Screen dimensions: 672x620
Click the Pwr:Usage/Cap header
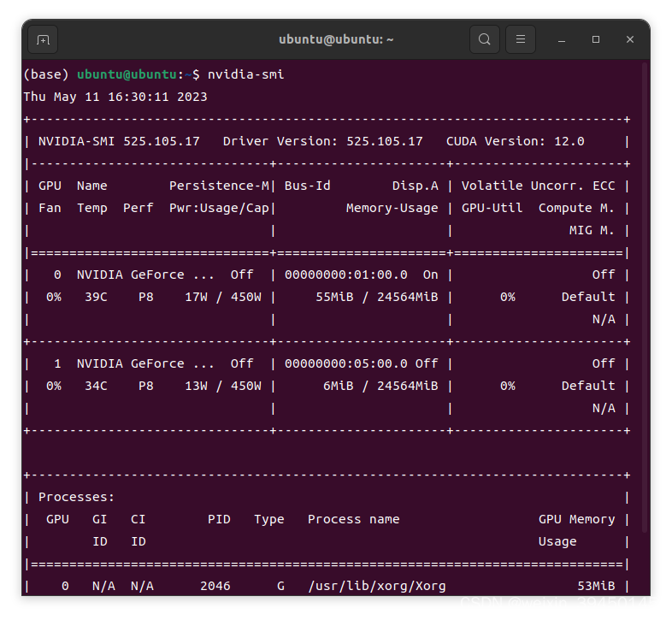220,209
